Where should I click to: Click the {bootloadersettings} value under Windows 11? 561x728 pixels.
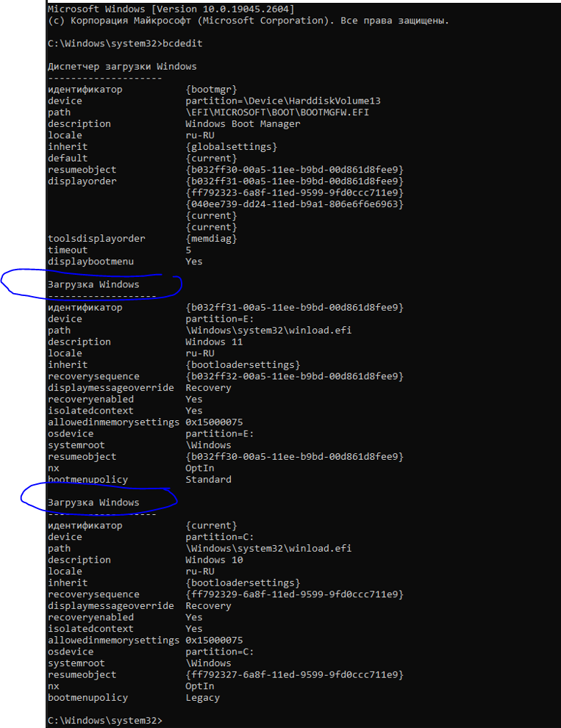coord(243,365)
